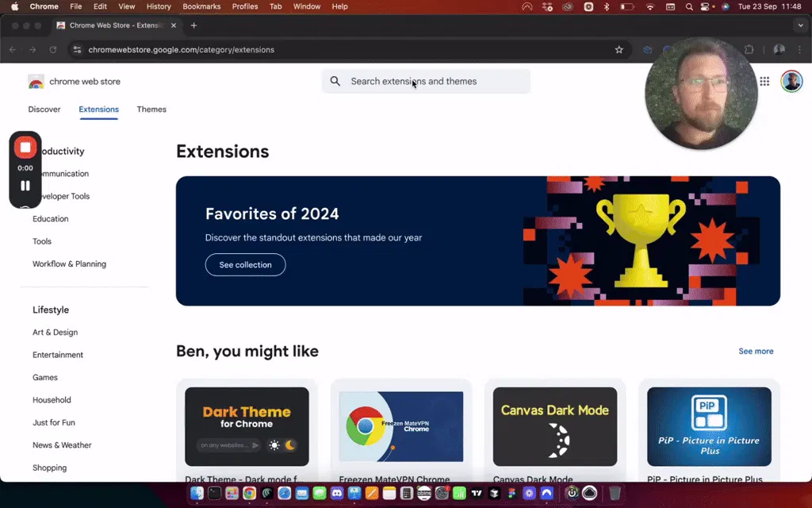Open the Google apps grid
This screenshot has width=812, height=508.
click(764, 82)
